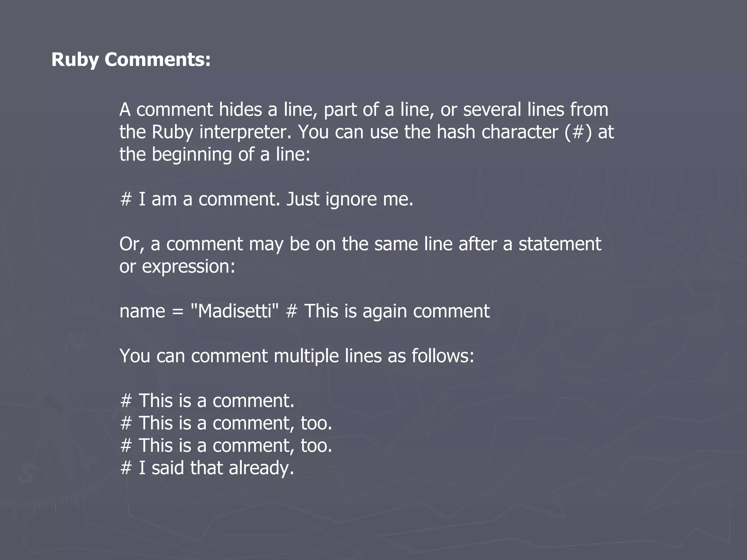This screenshot has width=747, height=560.
Task: Click the "# This is a comment." line
Action: click(x=207, y=401)
